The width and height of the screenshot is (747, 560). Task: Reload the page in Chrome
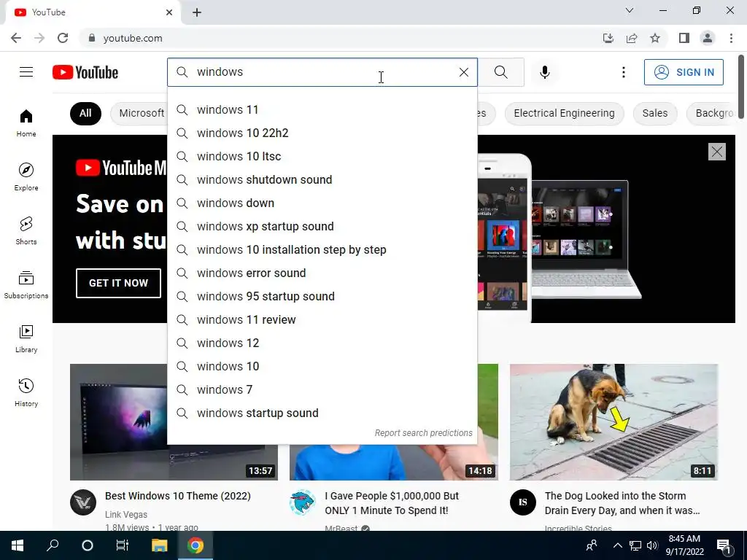63,38
